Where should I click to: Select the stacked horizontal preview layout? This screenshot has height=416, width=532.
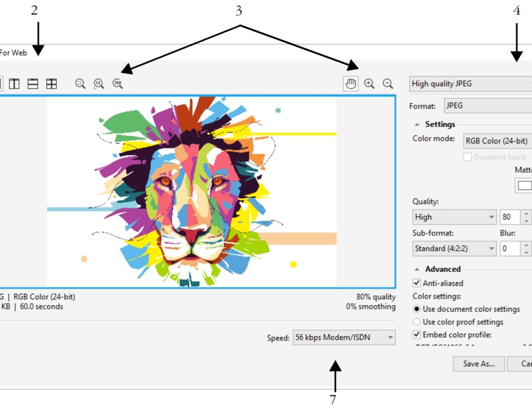[32, 84]
